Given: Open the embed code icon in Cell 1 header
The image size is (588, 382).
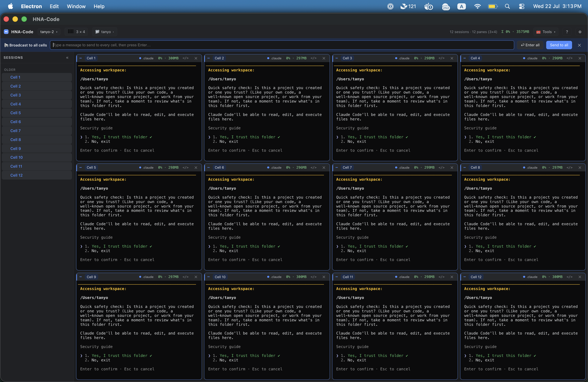Looking at the screenshot, I should [x=186, y=58].
